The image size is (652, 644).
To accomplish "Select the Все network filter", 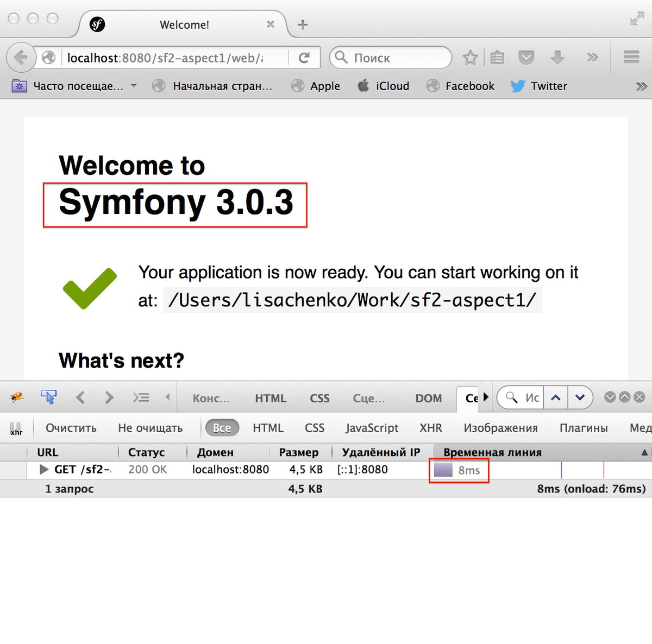I will pyautogui.click(x=222, y=428).
